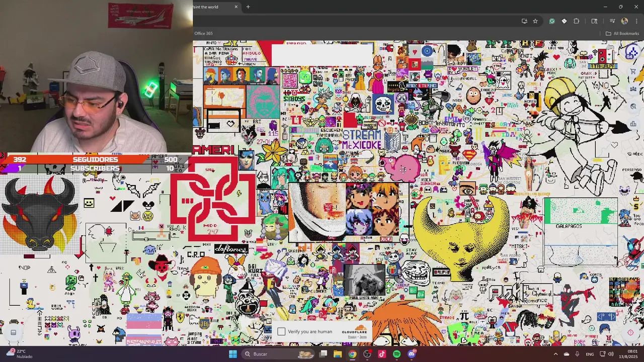This screenshot has width=644, height=362.
Task: Click the deftones logo pixel art
Action: coord(231,248)
